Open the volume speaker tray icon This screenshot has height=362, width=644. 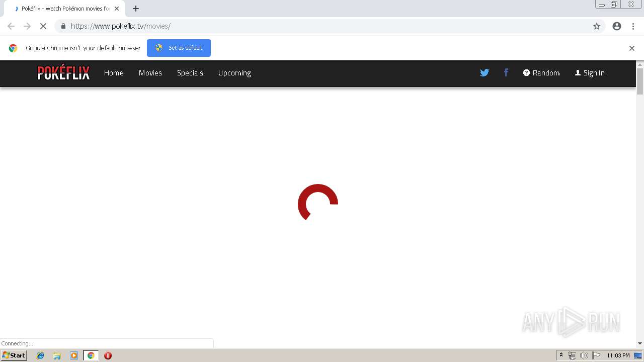584,355
